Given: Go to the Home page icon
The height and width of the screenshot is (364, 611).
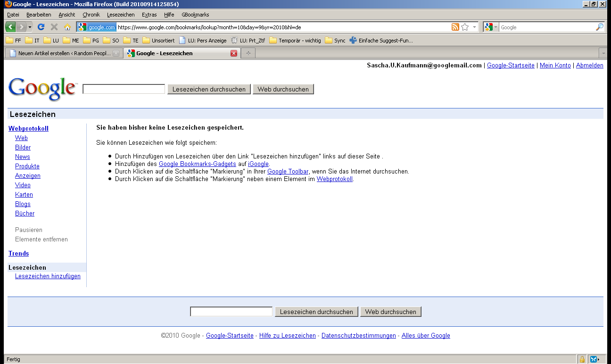Looking at the screenshot, I should (x=67, y=27).
